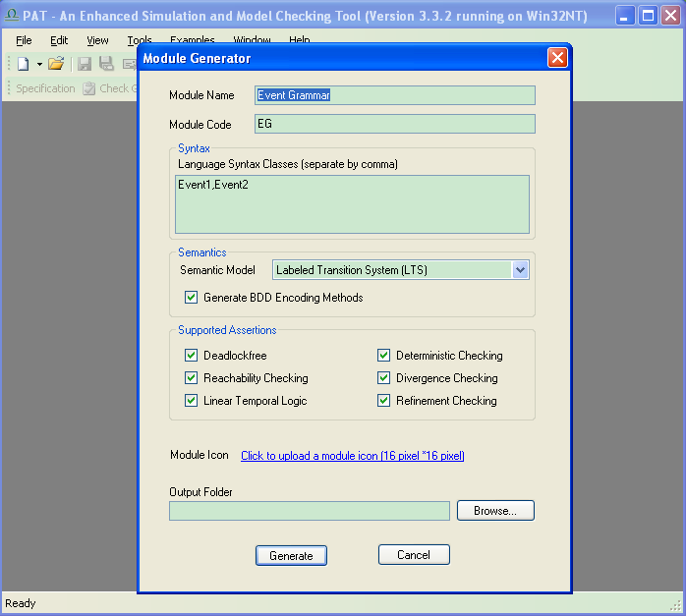Click the Language Syntax Classes text area
Viewport: 686px width, 616px height.
[x=352, y=204]
